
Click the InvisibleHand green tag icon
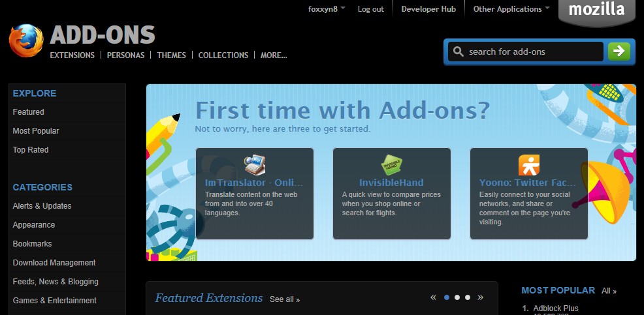tap(391, 165)
